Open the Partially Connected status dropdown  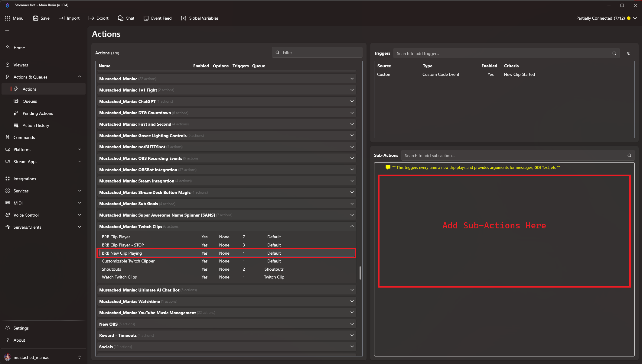(x=635, y=18)
